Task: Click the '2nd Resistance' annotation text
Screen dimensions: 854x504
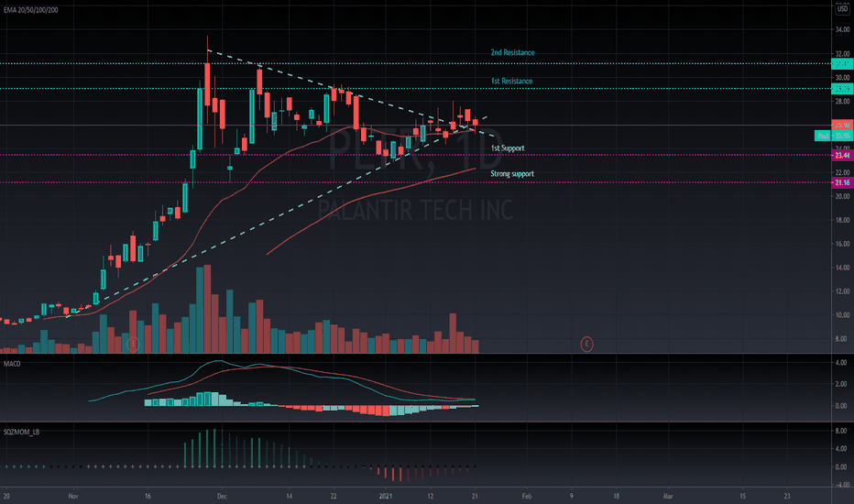Action: [512, 52]
